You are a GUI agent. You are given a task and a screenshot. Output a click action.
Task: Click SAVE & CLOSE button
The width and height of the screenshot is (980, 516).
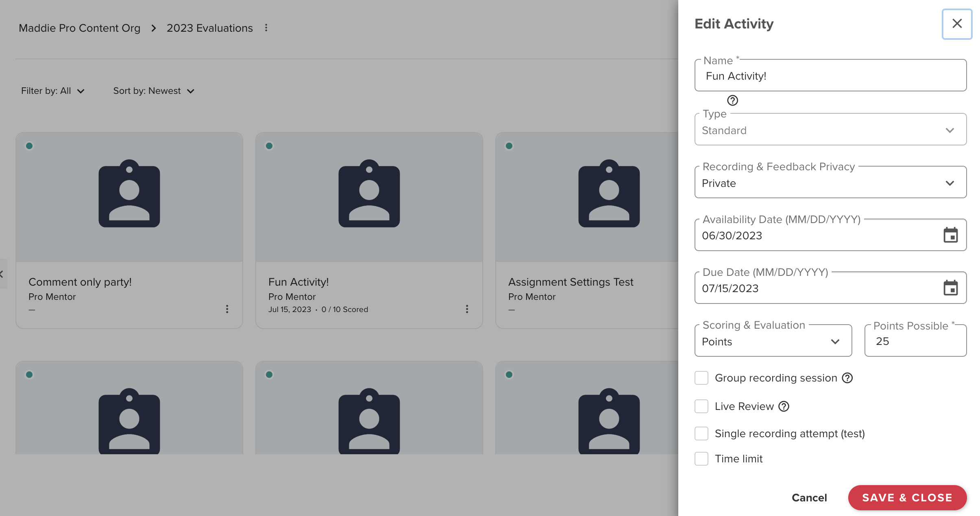(x=907, y=498)
